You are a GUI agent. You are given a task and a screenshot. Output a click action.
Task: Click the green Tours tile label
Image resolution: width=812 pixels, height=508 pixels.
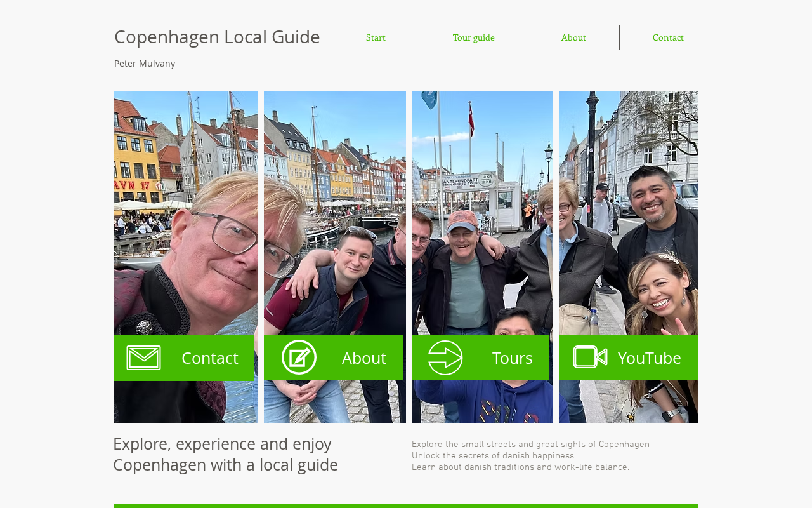(513, 358)
